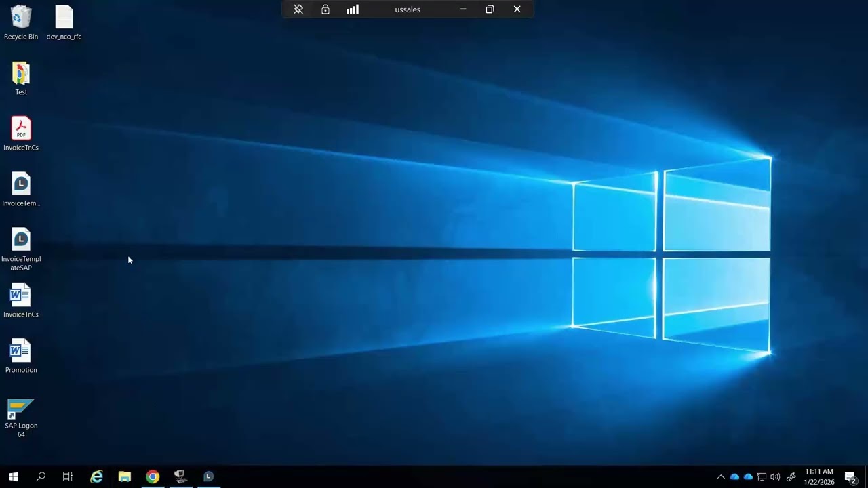
Task: Switch to the taskbar app beside Chrome
Action: point(180,476)
